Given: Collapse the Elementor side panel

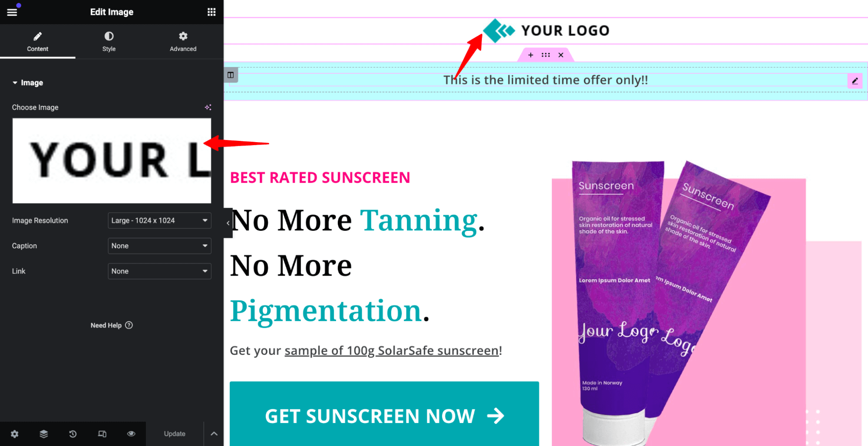Looking at the screenshot, I should tap(228, 223).
